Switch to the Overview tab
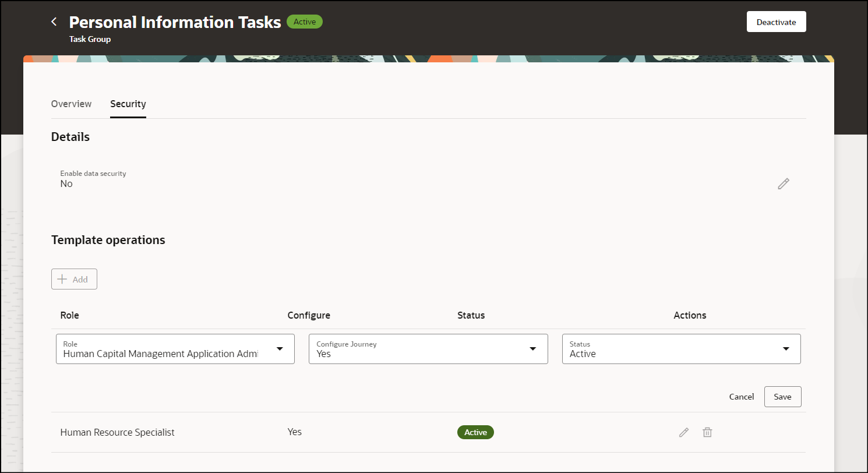The height and width of the screenshot is (473, 868). [71, 104]
